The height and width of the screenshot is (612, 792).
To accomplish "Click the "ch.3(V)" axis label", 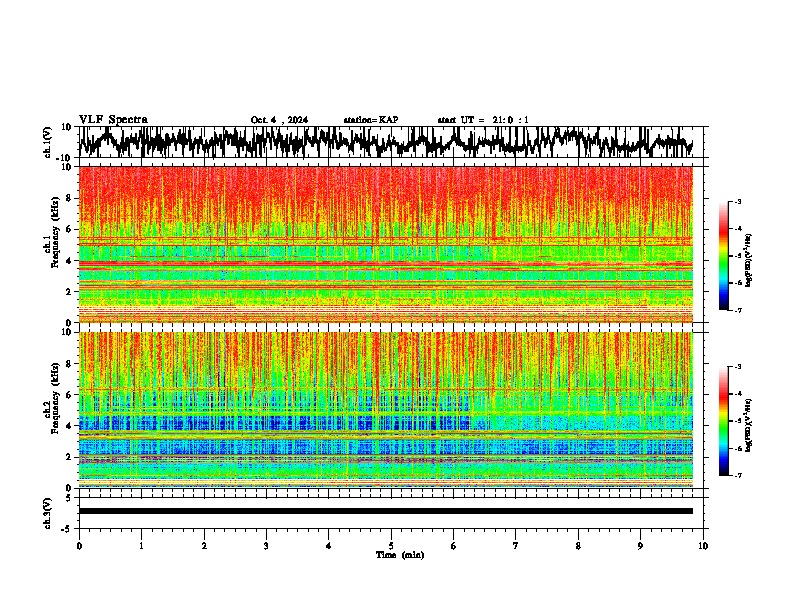I will point(48,513).
